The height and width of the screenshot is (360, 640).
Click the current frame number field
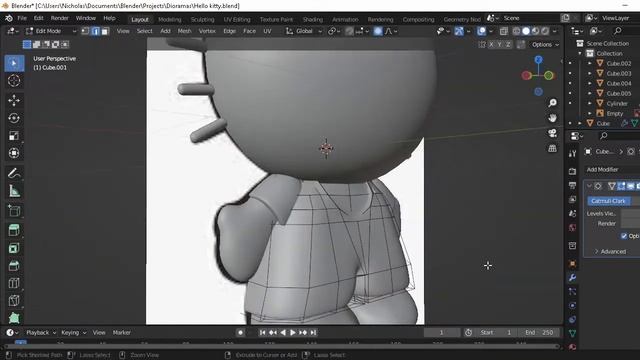(442, 333)
